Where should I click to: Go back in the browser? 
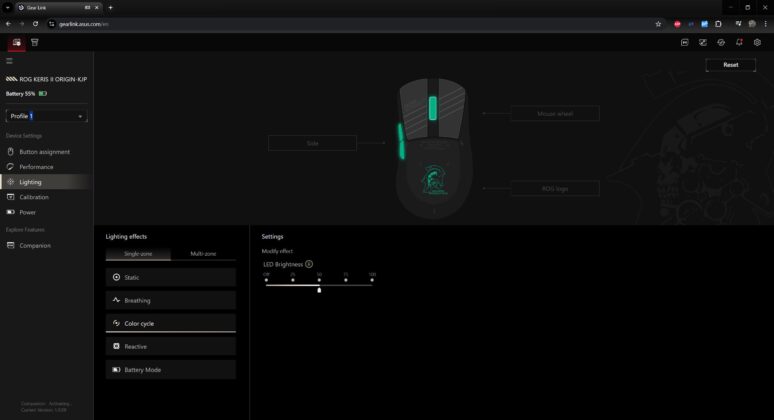[8, 24]
